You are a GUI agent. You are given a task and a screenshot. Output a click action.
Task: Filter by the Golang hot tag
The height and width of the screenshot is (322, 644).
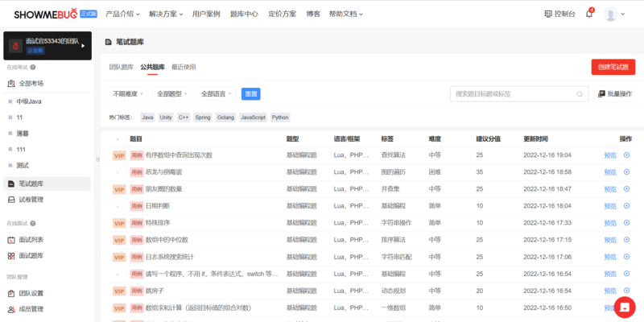point(226,118)
